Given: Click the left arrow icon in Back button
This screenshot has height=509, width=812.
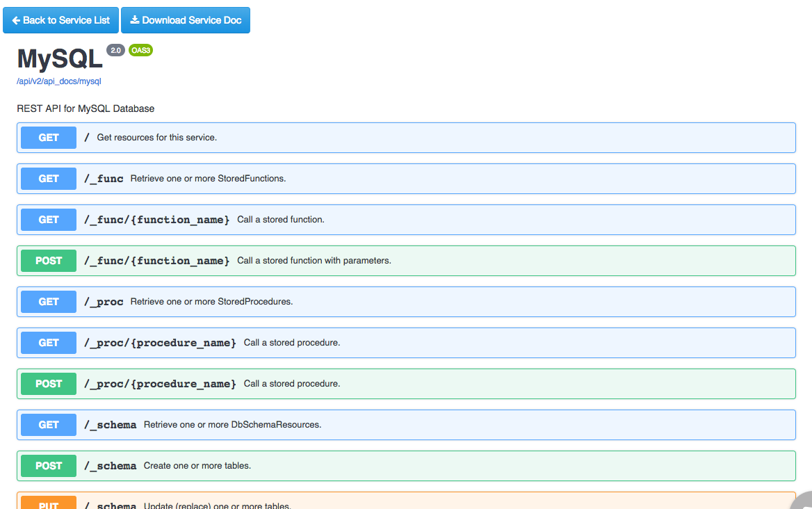Looking at the screenshot, I should click(x=16, y=20).
